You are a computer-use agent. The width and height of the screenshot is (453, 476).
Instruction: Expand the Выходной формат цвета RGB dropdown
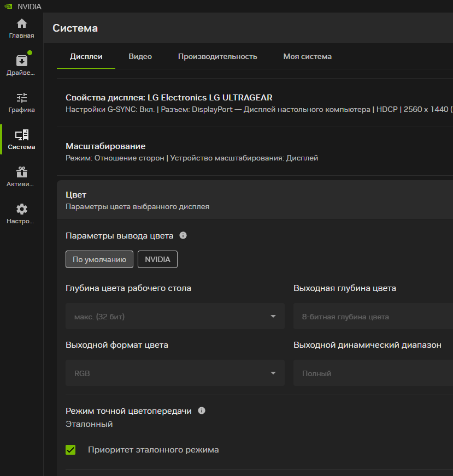tap(175, 373)
